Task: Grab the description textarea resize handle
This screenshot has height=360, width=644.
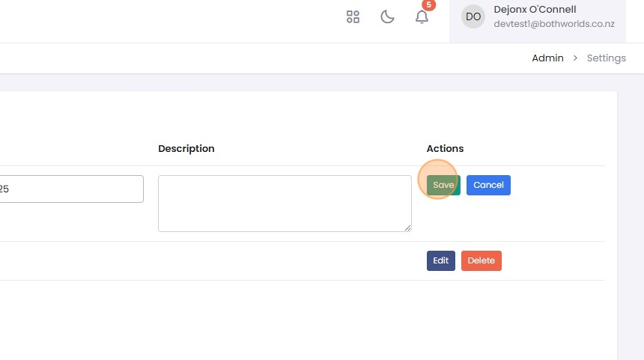Action: pos(407,228)
